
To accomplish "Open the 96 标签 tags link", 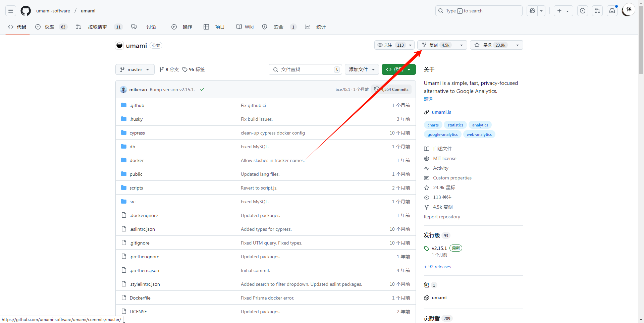I will click(194, 69).
